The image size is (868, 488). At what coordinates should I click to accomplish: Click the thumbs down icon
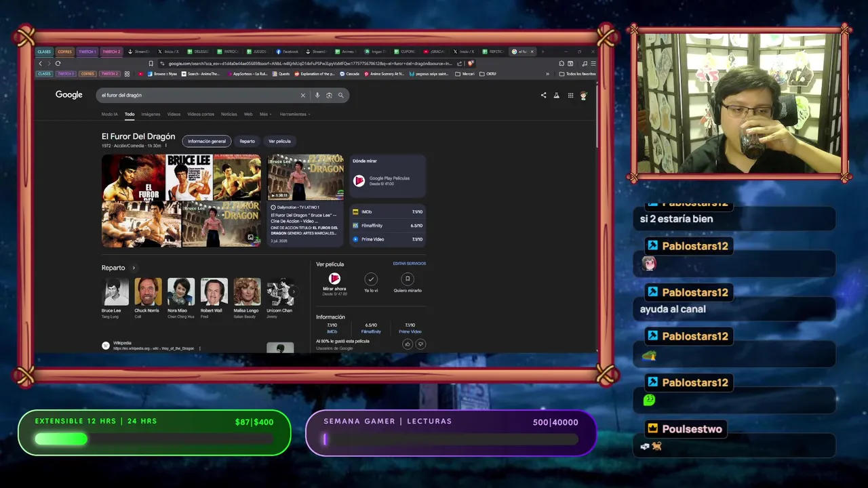pyautogui.click(x=420, y=344)
